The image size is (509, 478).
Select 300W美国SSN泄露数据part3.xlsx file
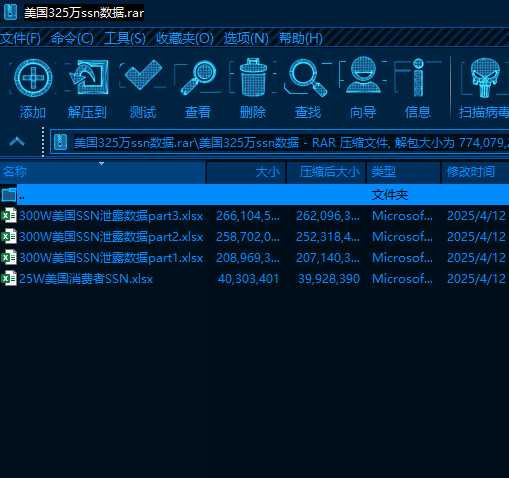coord(111,216)
